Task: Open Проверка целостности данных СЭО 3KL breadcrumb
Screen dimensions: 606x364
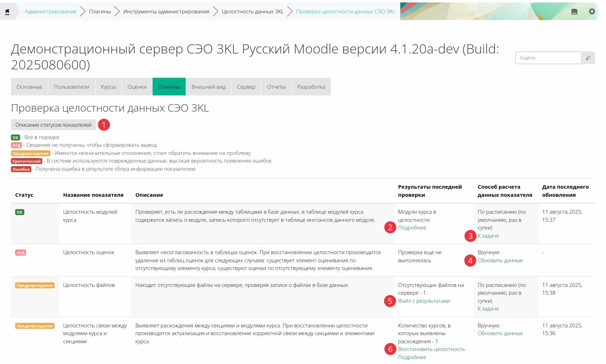Action: click(x=346, y=12)
